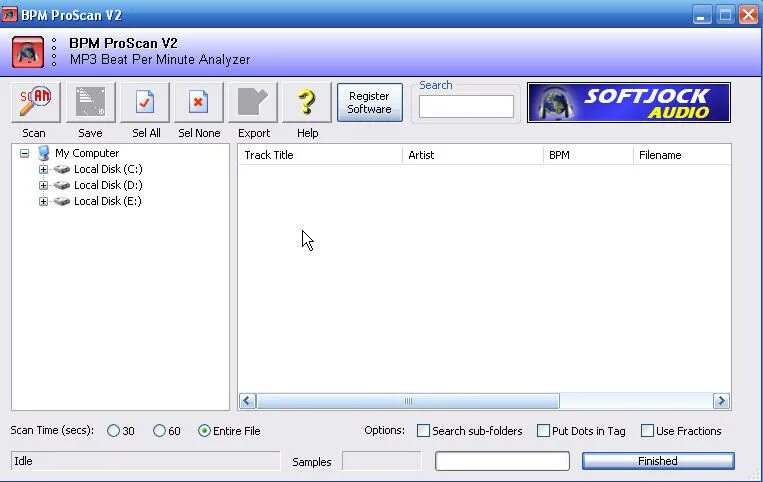Close the BPM ProScan window
Screen dimensions: 763x482
[748, 15]
